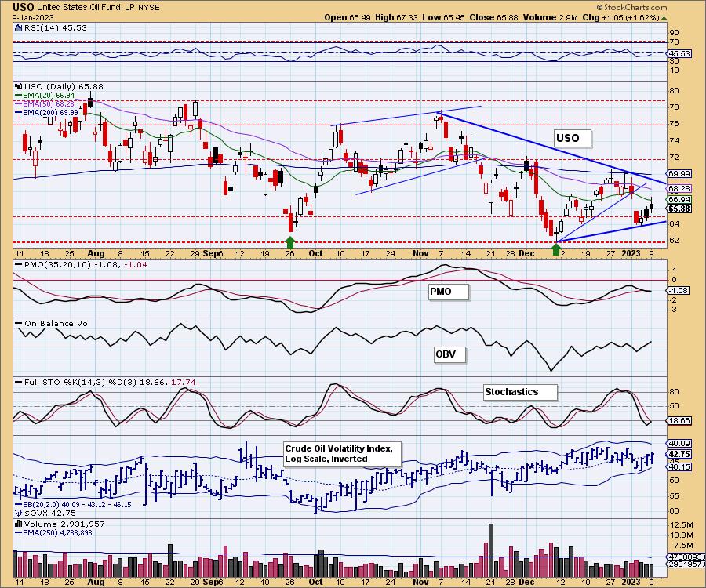This screenshot has height=588, width=706.
Task: Click the Close 65.88 header value
Action: pos(493,17)
